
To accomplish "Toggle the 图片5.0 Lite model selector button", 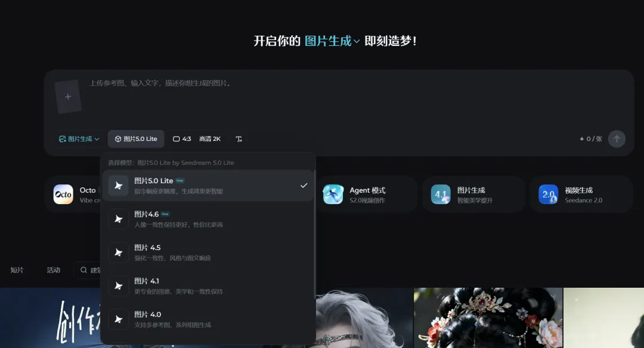I will coord(136,139).
